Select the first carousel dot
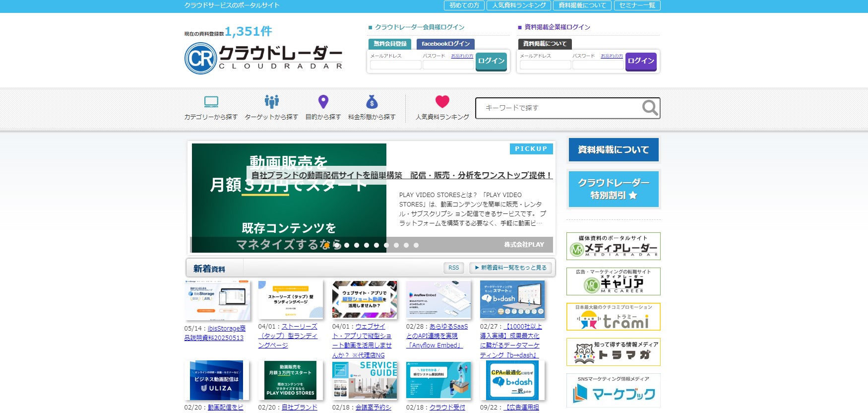The width and height of the screenshot is (868, 413). tap(327, 245)
